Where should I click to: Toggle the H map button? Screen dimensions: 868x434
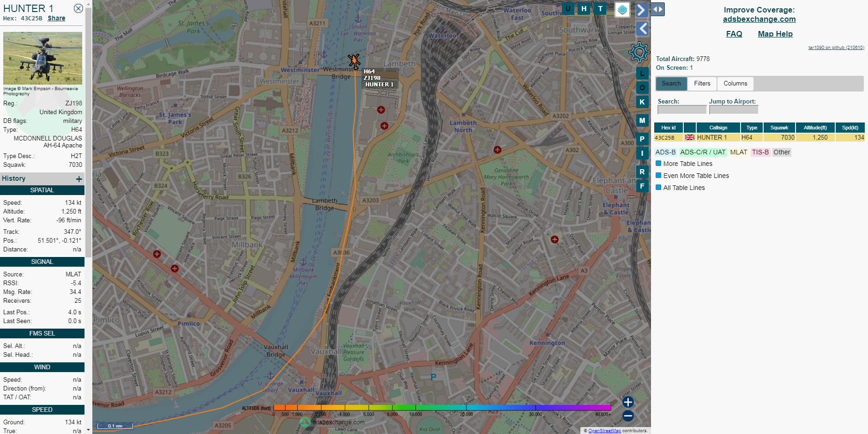584,8
